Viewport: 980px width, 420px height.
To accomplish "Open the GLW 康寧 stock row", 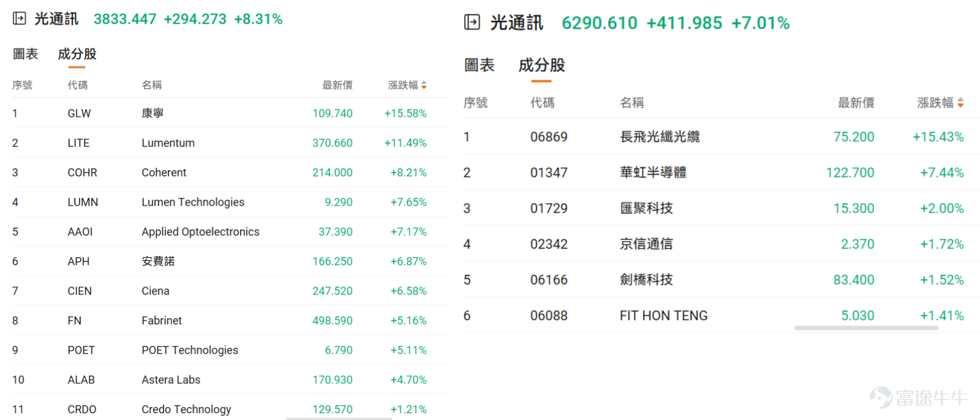I will tap(230, 113).
